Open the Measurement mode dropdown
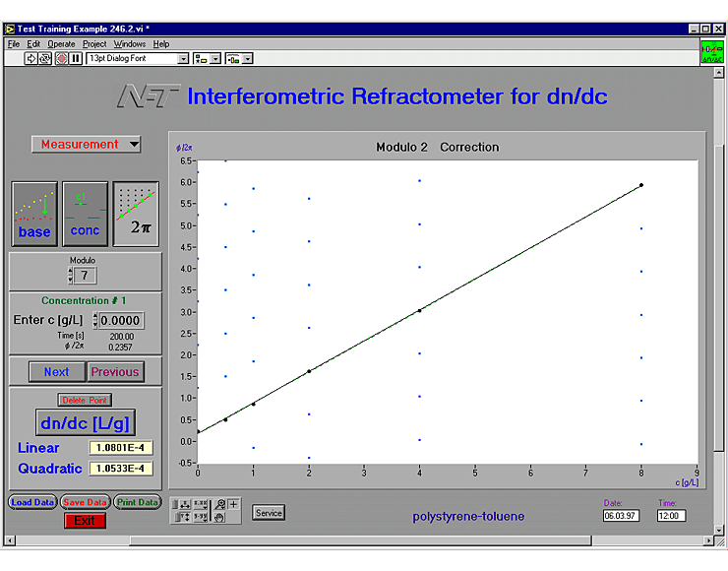The width and height of the screenshot is (728, 571). coord(86,144)
